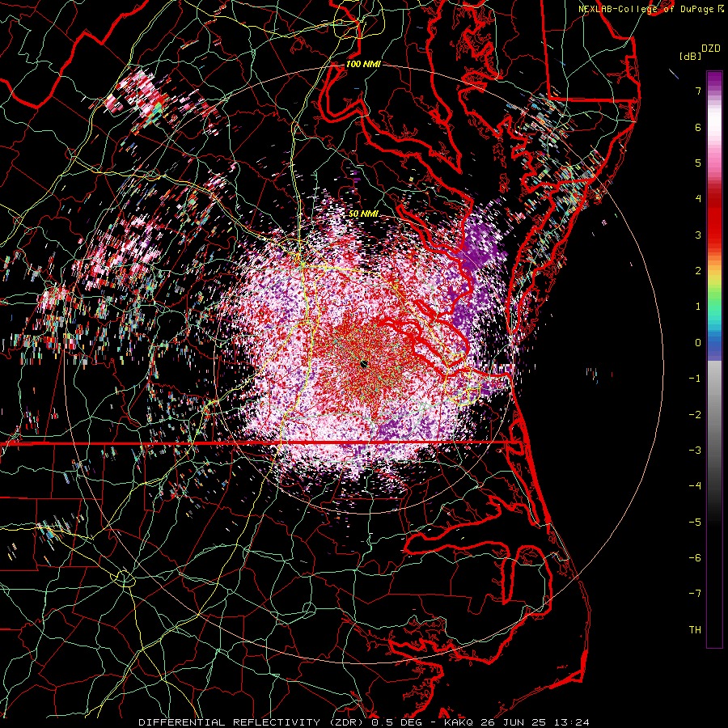Click the KAKQ station identifier
The height and width of the screenshot is (728, 728).
click(458, 722)
